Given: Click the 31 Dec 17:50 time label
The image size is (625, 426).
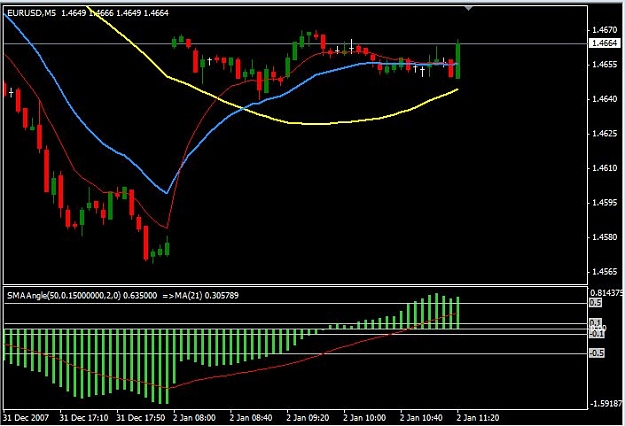Looking at the screenshot, I should pyautogui.click(x=141, y=418).
